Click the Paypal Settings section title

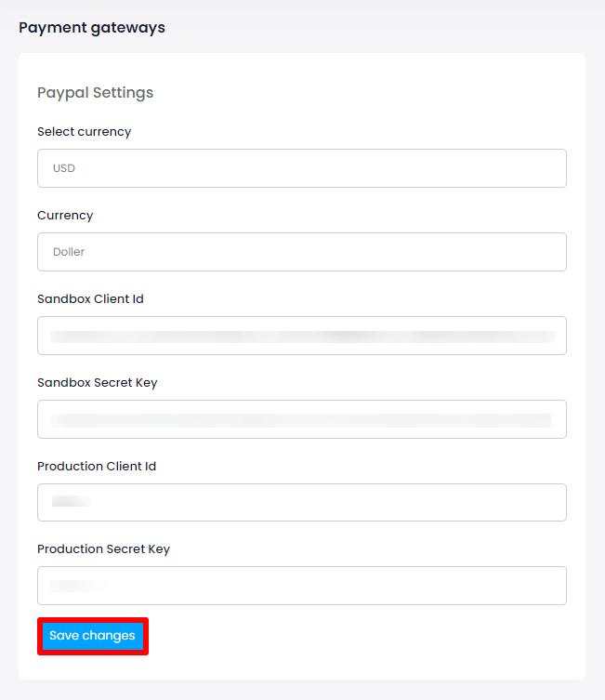(96, 93)
